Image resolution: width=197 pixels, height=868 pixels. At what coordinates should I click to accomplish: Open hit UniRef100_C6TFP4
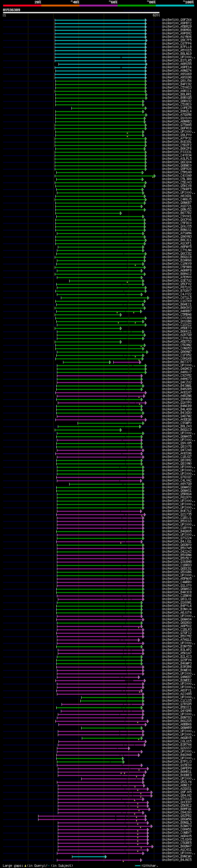(177, 43)
